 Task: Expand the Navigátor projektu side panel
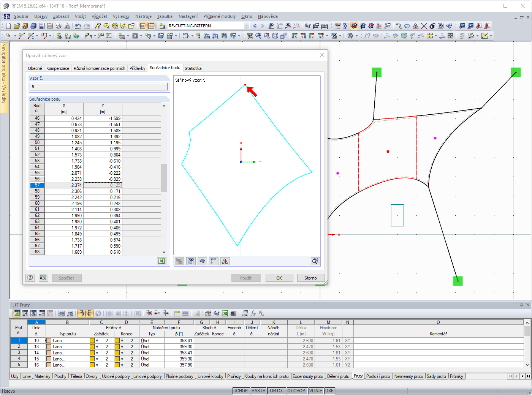[5, 76]
